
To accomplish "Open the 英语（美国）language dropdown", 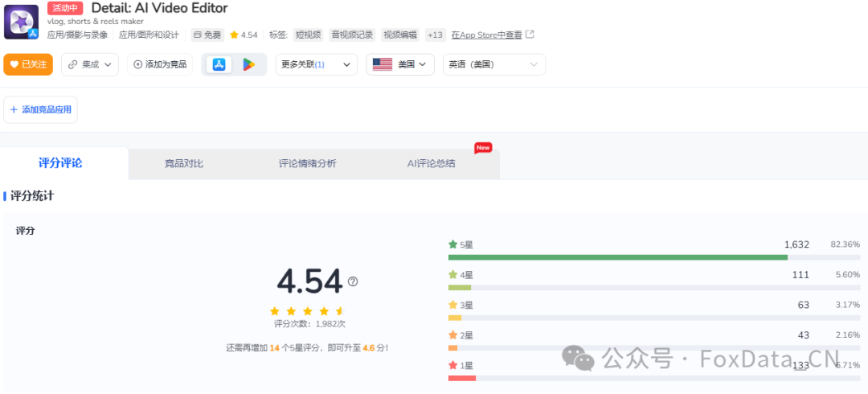I will pyautogui.click(x=493, y=64).
